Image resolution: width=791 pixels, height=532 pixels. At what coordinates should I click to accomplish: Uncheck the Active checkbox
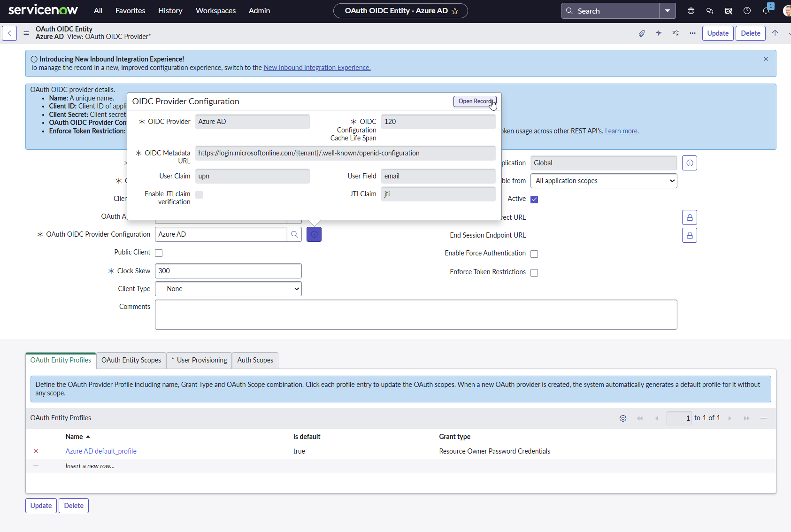(534, 200)
